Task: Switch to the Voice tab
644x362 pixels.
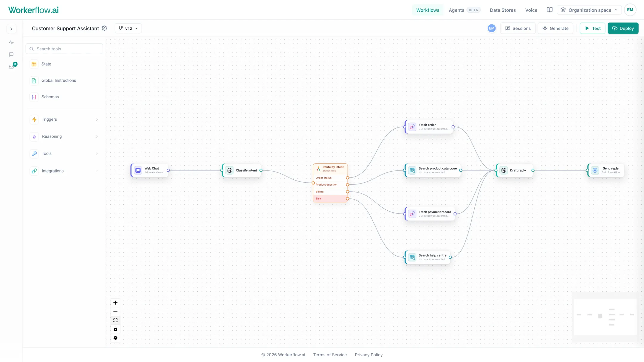Action: tap(531, 10)
